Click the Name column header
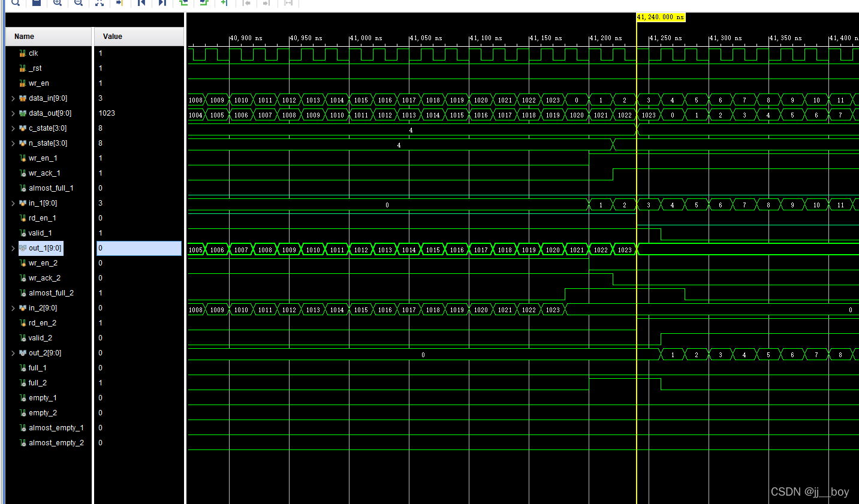Image resolution: width=859 pixels, height=504 pixels. [x=23, y=36]
